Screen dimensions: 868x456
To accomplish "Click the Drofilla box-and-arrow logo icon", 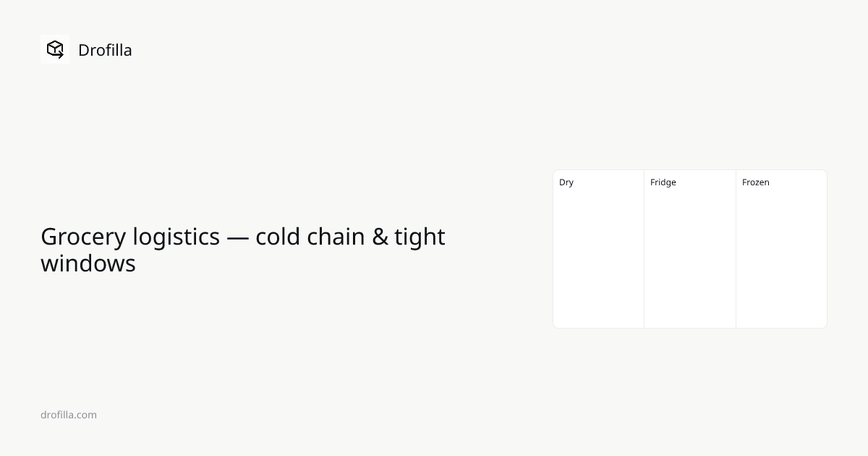I will 55,49.
